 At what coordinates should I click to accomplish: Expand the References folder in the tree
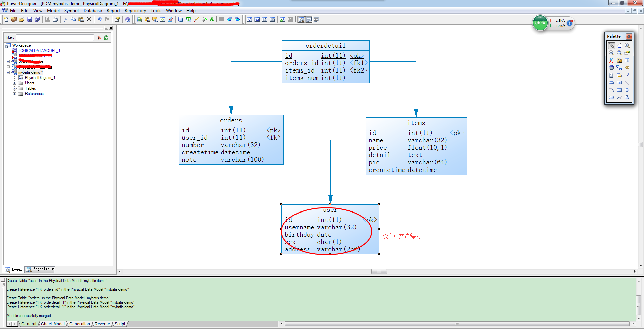click(x=14, y=94)
